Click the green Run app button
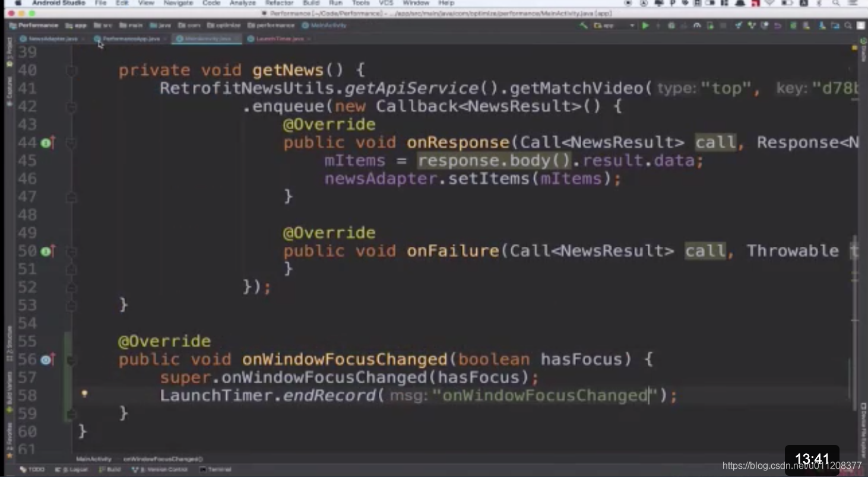 645,26
